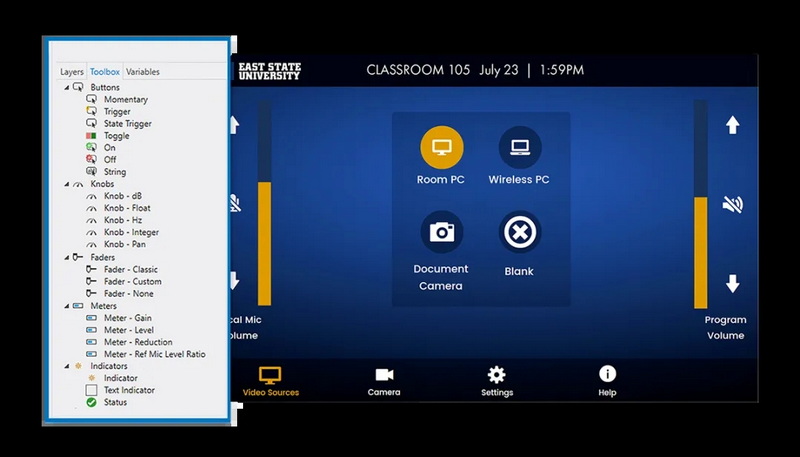Lower Program Volume with down arrow
This screenshot has height=457, width=800.
[733, 285]
